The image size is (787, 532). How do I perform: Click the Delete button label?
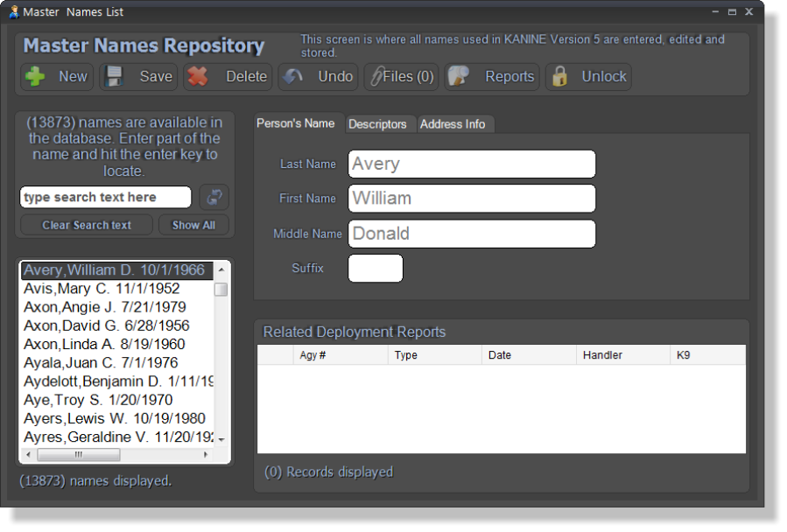(247, 76)
